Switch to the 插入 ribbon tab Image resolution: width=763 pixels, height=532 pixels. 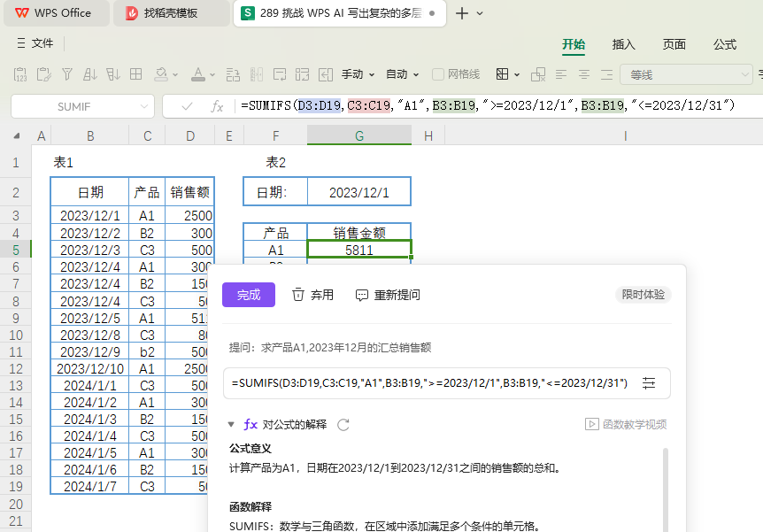tap(623, 44)
